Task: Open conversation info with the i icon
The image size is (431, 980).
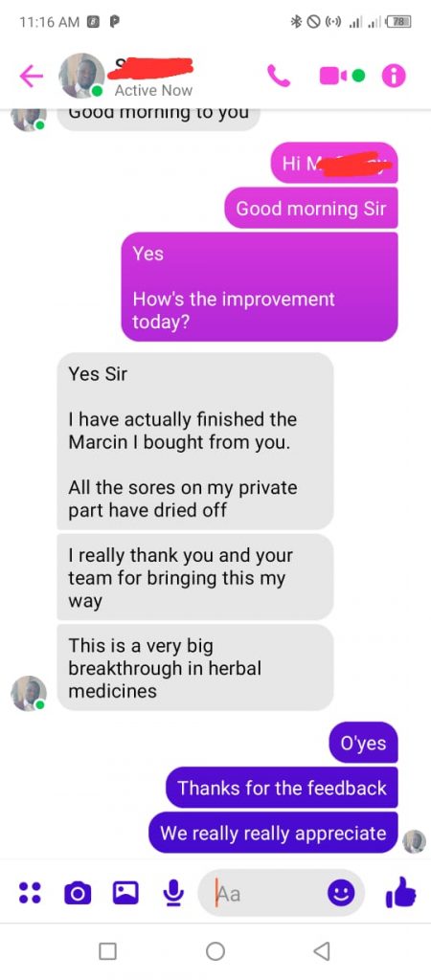Action: click(394, 77)
